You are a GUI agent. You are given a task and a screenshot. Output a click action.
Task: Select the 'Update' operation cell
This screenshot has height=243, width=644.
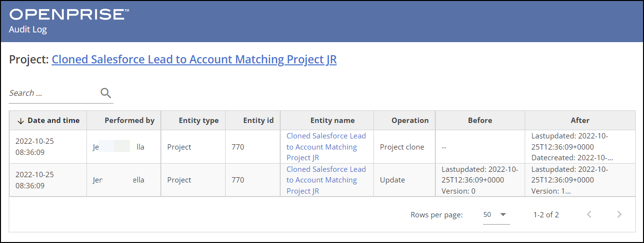click(x=404, y=180)
